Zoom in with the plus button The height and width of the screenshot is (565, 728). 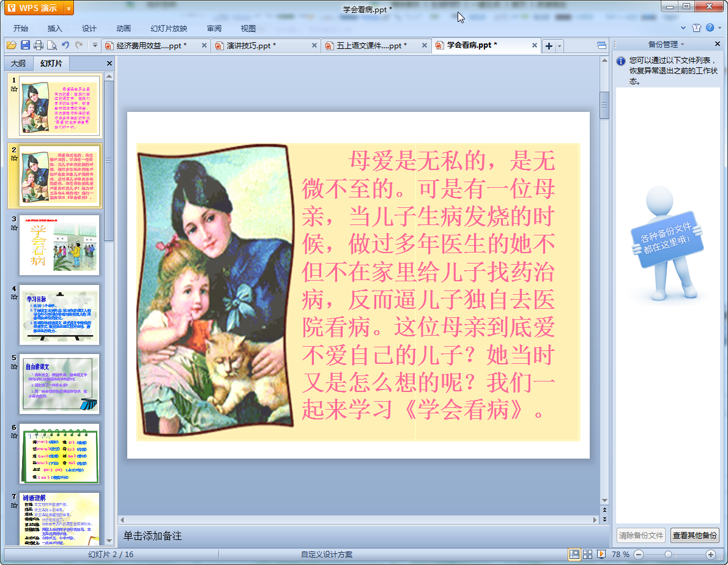[710, 555]
